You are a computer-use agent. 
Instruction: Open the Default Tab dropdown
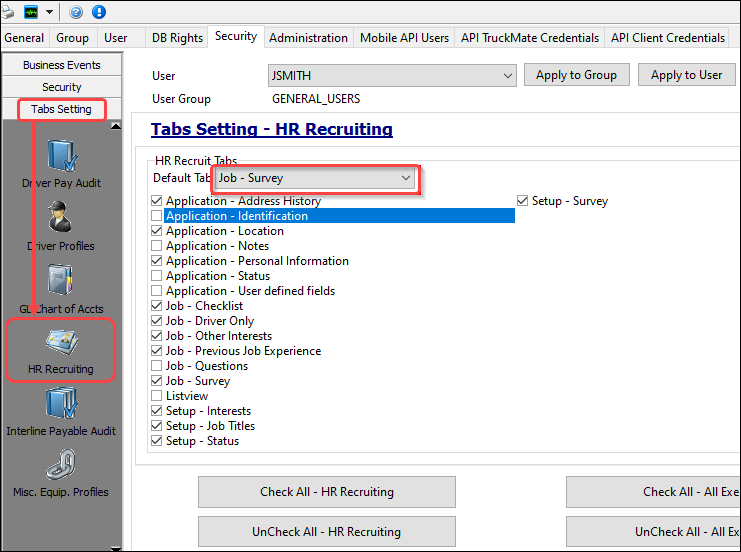(x=314, y=178)
